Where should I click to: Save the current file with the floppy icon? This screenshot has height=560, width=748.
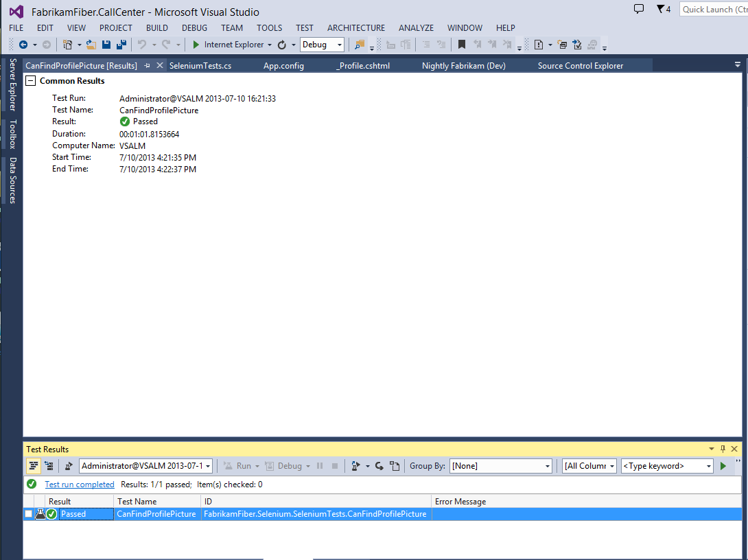106,45
